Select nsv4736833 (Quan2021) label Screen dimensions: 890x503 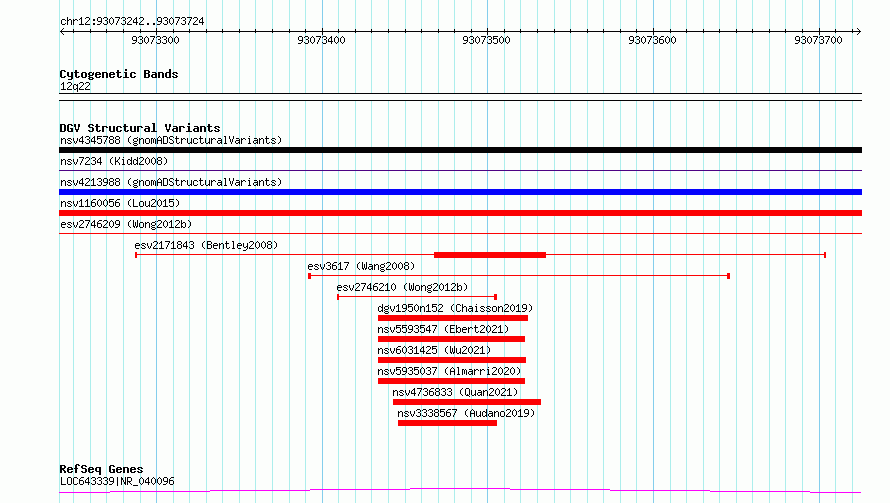tap(455, 392)
